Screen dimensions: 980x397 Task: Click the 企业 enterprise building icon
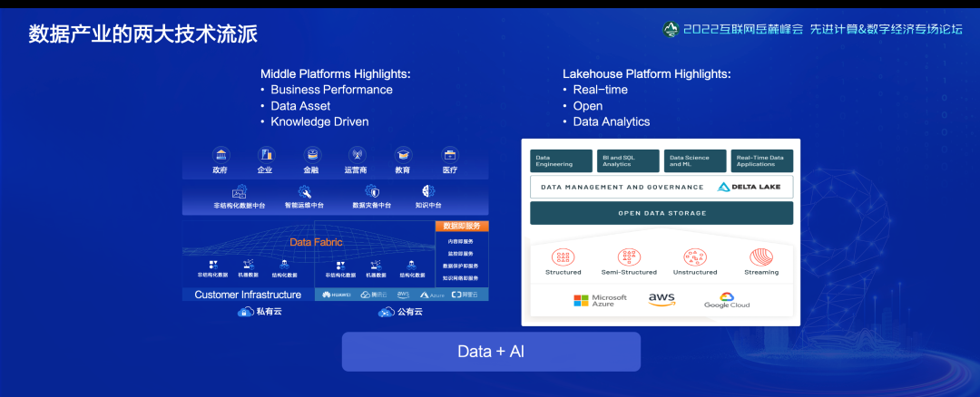point(266,154)
